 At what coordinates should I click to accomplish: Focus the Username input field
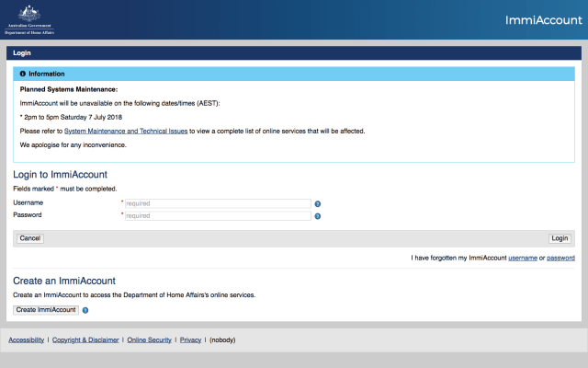(218, 203)
